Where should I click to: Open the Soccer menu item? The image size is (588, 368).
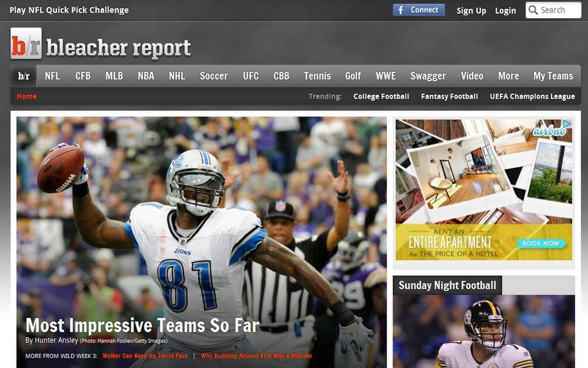[x=214, y=76]
